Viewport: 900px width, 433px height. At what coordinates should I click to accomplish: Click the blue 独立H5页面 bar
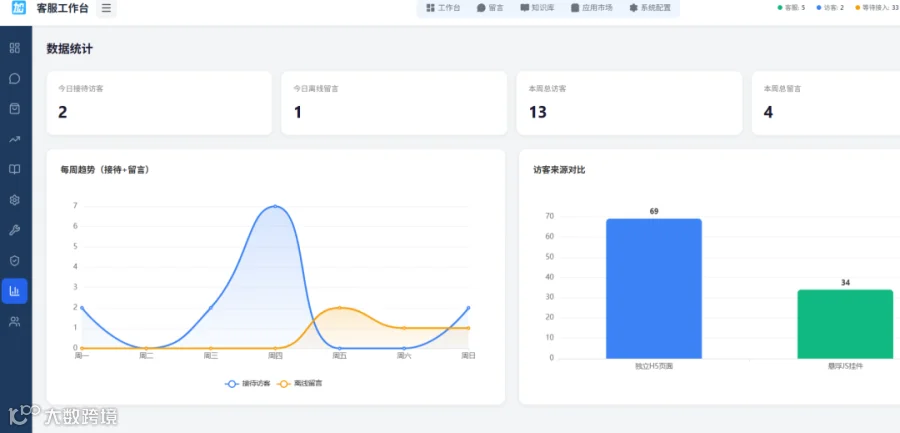pyautogui.click(x=654, y=288)
